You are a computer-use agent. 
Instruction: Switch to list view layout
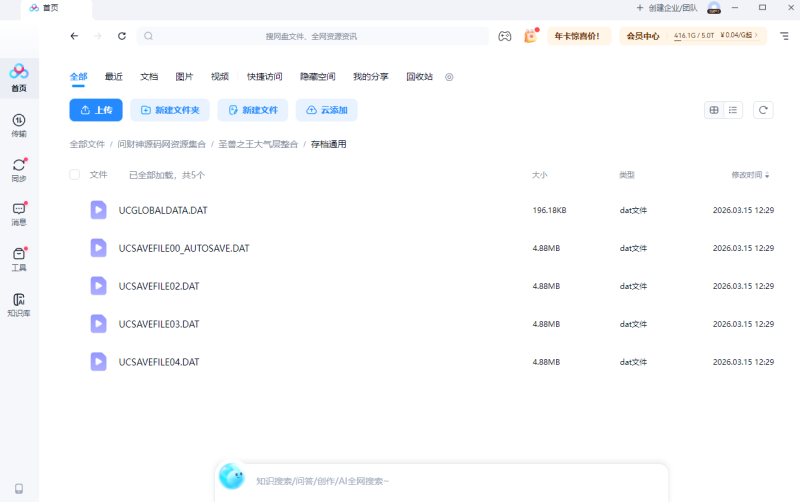733,110
